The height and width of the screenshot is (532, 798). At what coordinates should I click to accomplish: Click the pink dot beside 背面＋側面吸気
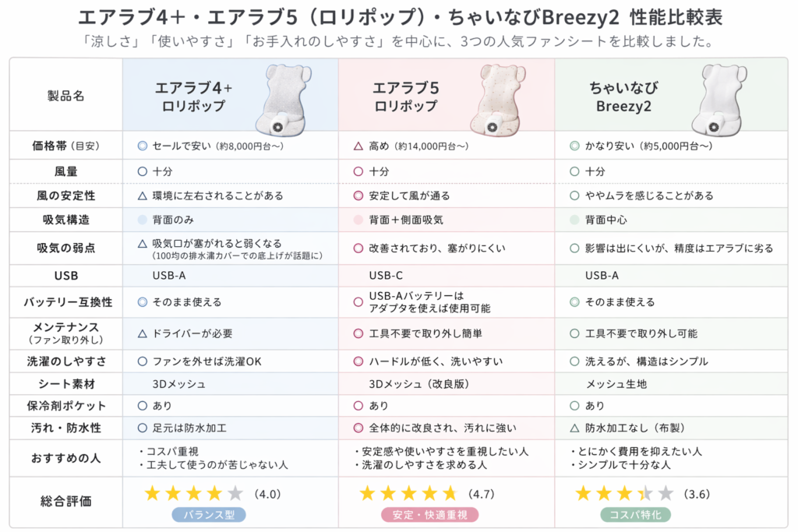point(358,220)
